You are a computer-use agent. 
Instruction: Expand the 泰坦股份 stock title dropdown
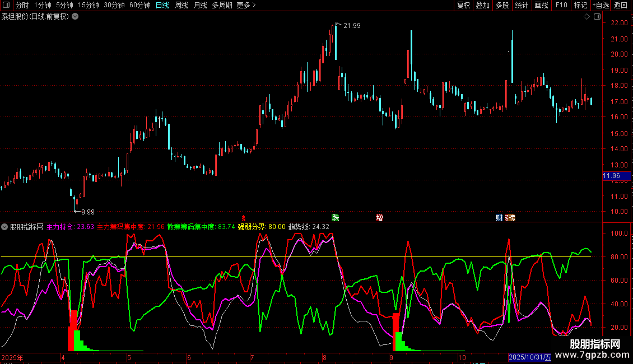(75, 16)
